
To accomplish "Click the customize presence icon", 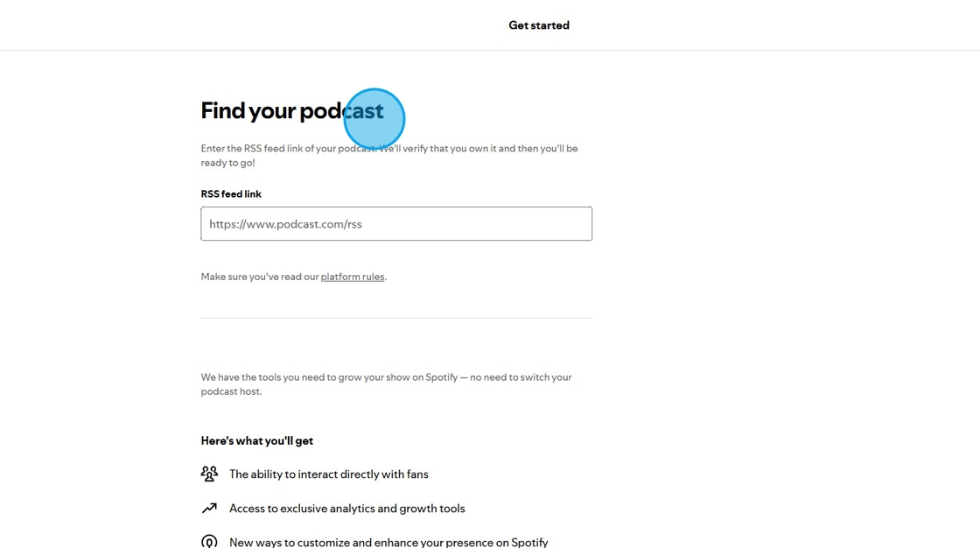I will pyautogui.click(x=209, y=542).
